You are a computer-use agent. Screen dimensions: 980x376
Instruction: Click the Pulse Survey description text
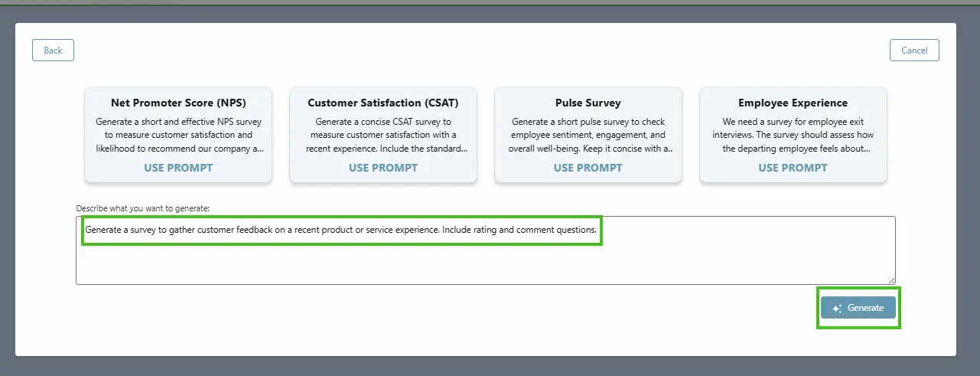click(x=588, y=135)
